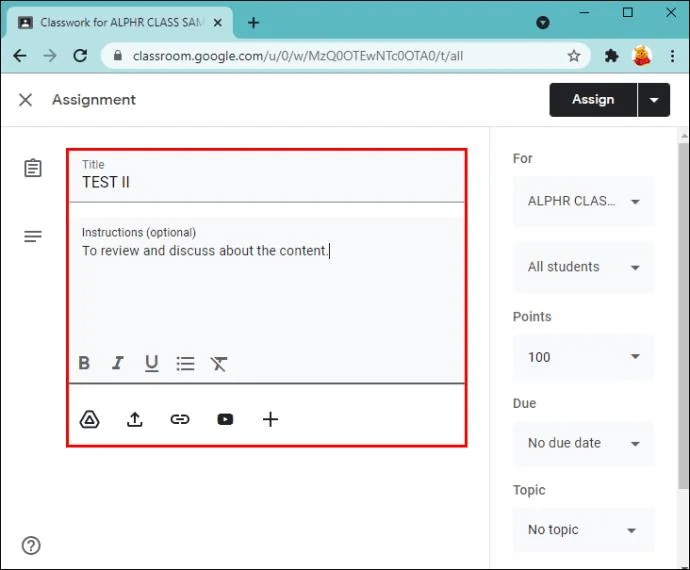Click the page vertical scrollbar
Viewport: 690px width, 570px height.
pyautogui.click(x=683, y=315)
